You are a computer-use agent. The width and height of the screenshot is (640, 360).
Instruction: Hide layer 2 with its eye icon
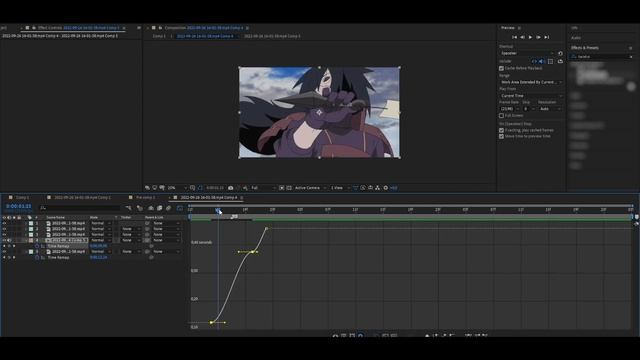pyautogui.click(x=4, y=229)
